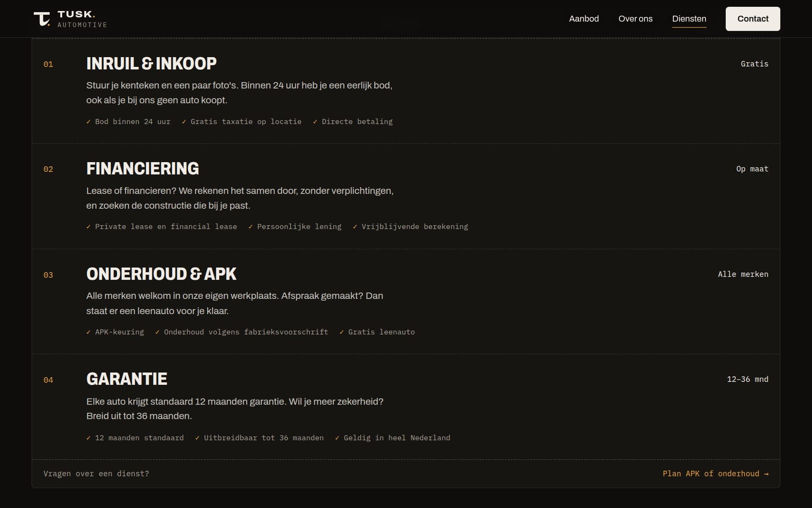Click '12 maanden standaard' feature
This screenshot has height=508, width=812.
point(135,438)
